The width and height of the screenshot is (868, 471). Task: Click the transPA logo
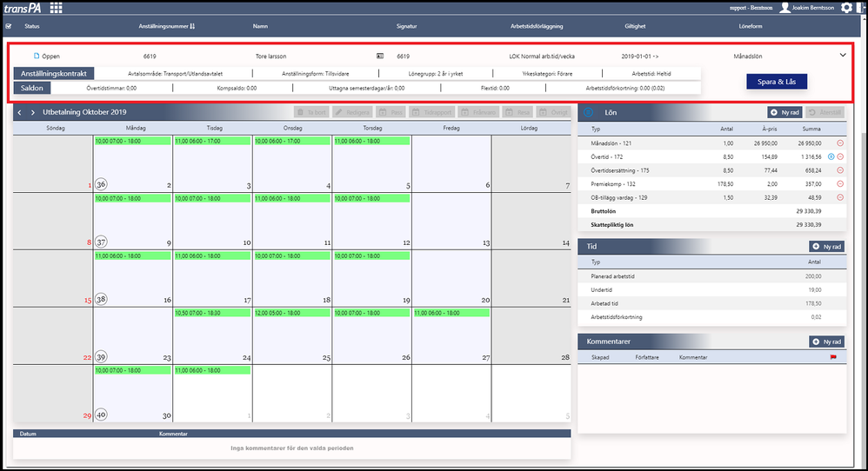[x=22, y=8]
